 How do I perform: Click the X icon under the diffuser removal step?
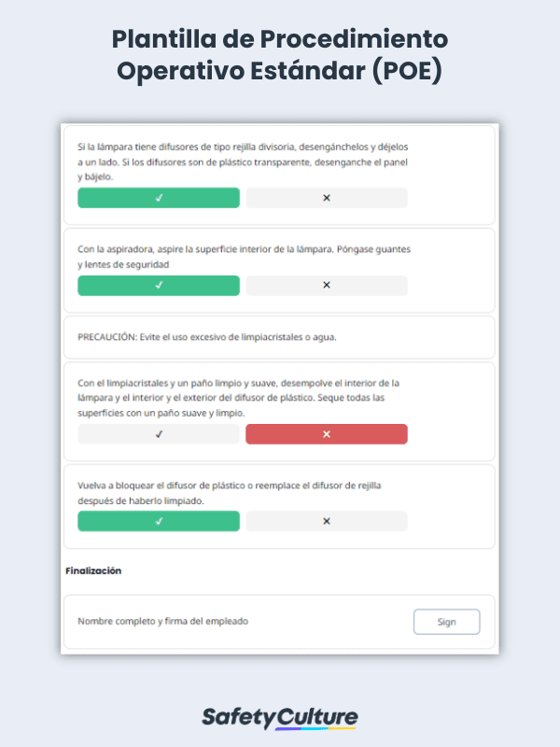click(x=327, y=198)
